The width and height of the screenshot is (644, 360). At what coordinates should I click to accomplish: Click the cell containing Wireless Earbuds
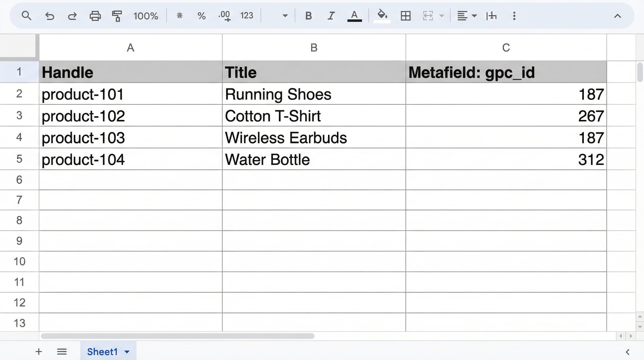(x=314, y=137)
